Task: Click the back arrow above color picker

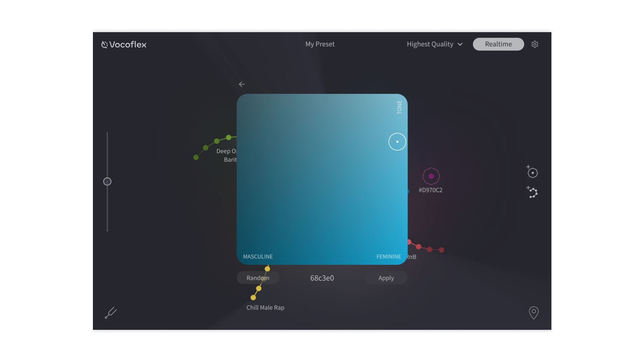Action: click(242, 84)
